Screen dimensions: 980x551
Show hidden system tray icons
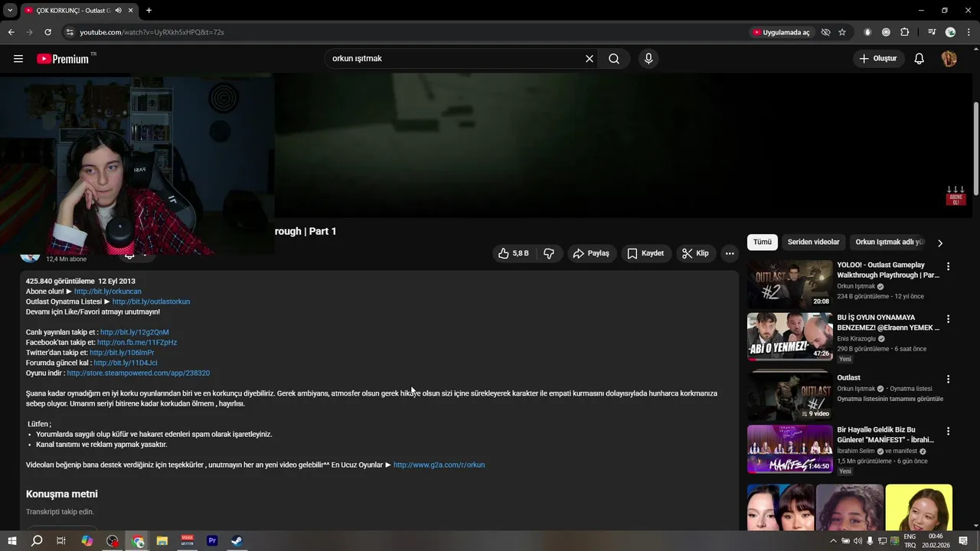pos(833,541)
